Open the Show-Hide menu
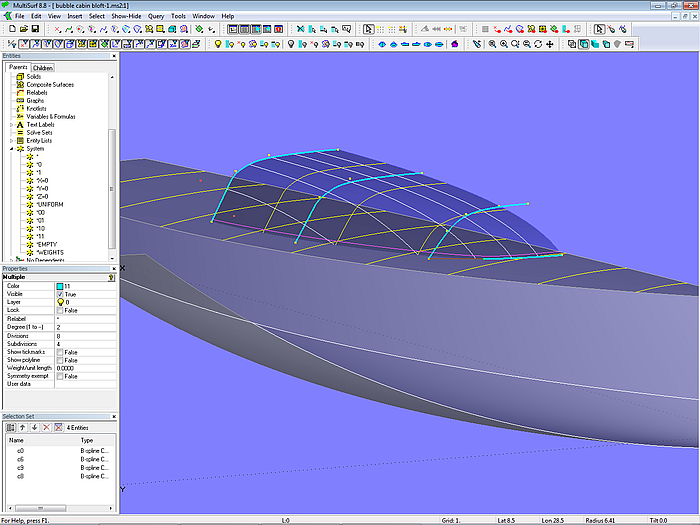 (x=126, y=17)
